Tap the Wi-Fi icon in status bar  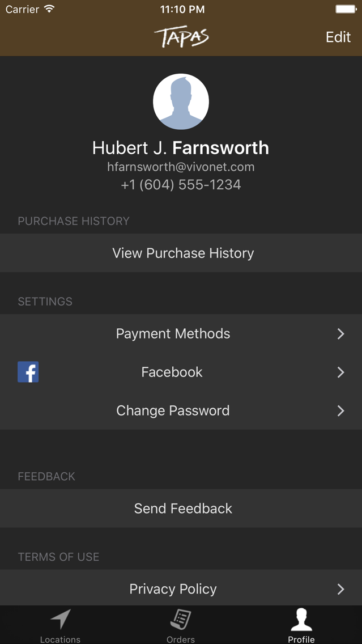click(x=50, y=9)
